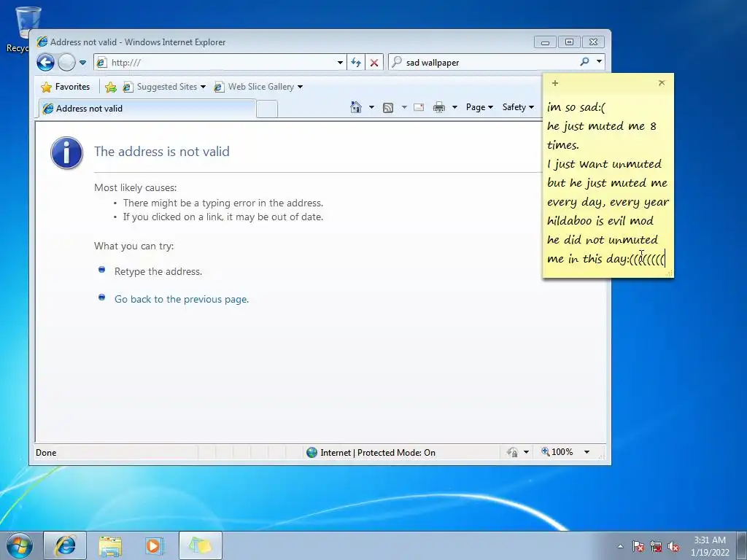Click the Read Mail envelope icon
Screen dimensions: 747x560
pos(419,107)
